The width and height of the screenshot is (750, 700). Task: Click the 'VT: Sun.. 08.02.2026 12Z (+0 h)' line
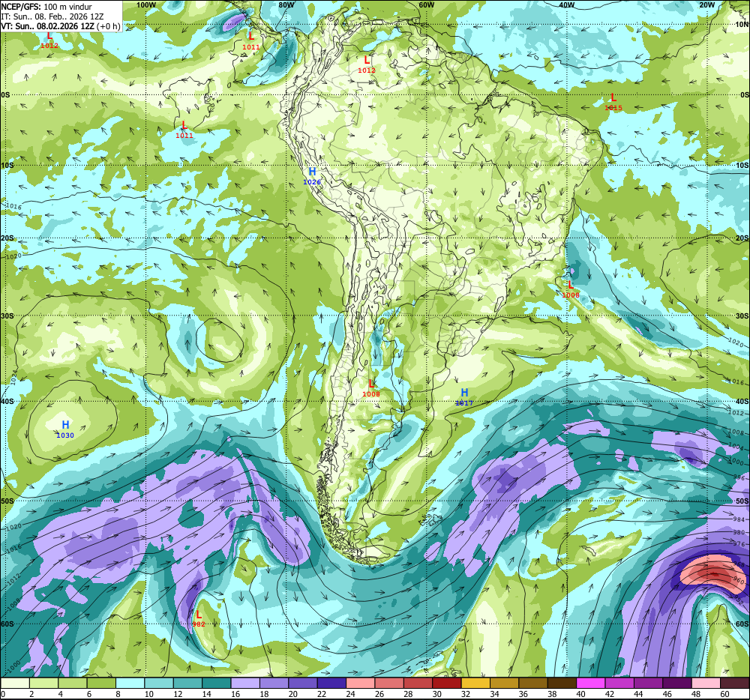click(x=60, y=25)
